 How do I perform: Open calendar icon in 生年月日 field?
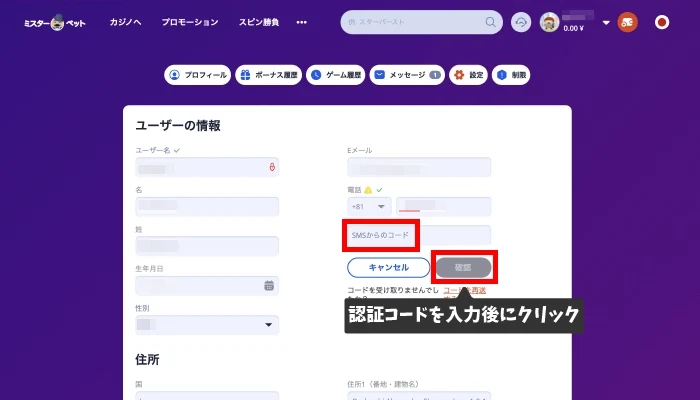pyautogui.click(x=269, y=285)
